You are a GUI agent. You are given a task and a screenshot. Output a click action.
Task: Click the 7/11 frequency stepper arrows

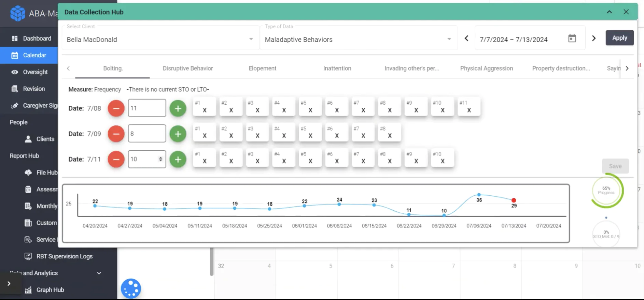click(160, 159)
